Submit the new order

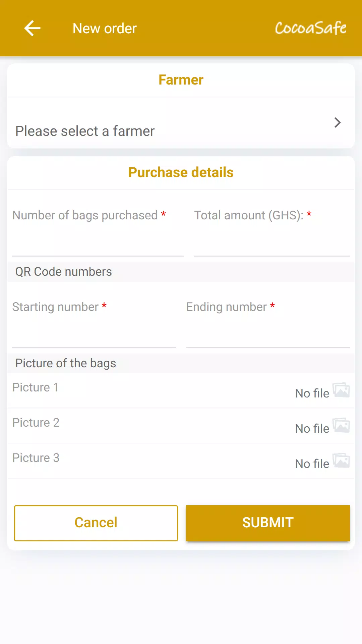268,523
